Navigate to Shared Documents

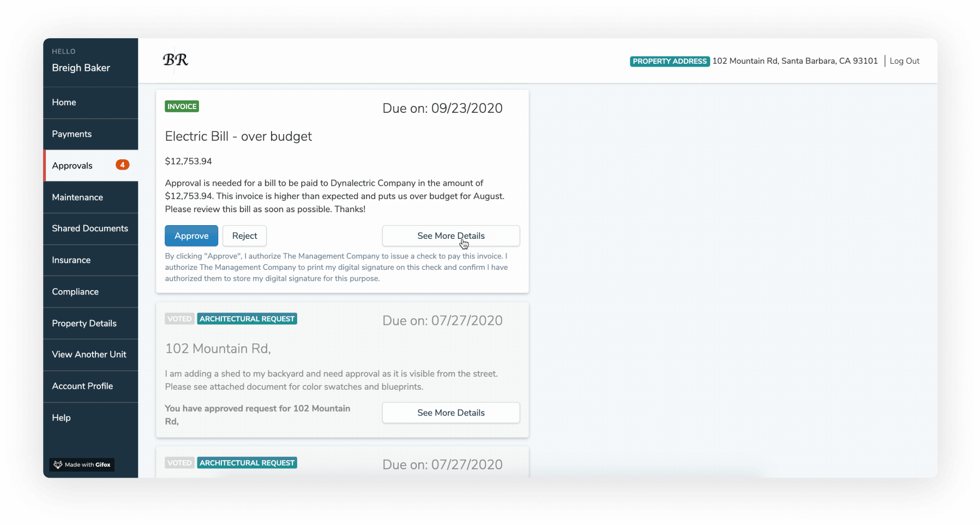click(90, 228)
